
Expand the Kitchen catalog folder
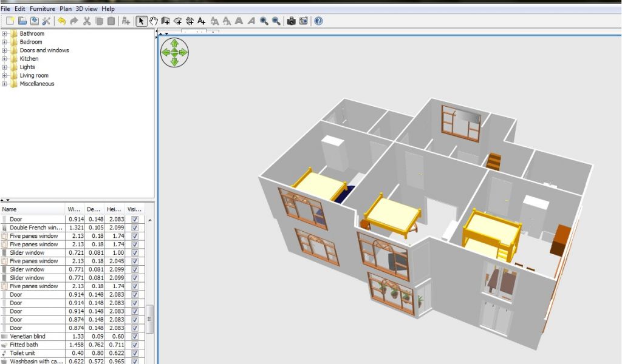pos(5,59)
